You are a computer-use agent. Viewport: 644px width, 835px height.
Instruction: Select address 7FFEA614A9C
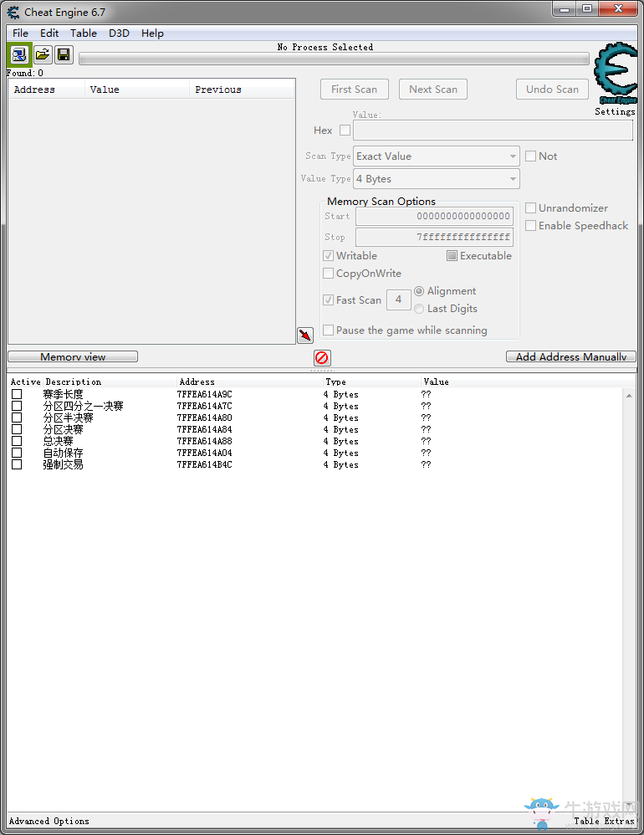point(204,394)
